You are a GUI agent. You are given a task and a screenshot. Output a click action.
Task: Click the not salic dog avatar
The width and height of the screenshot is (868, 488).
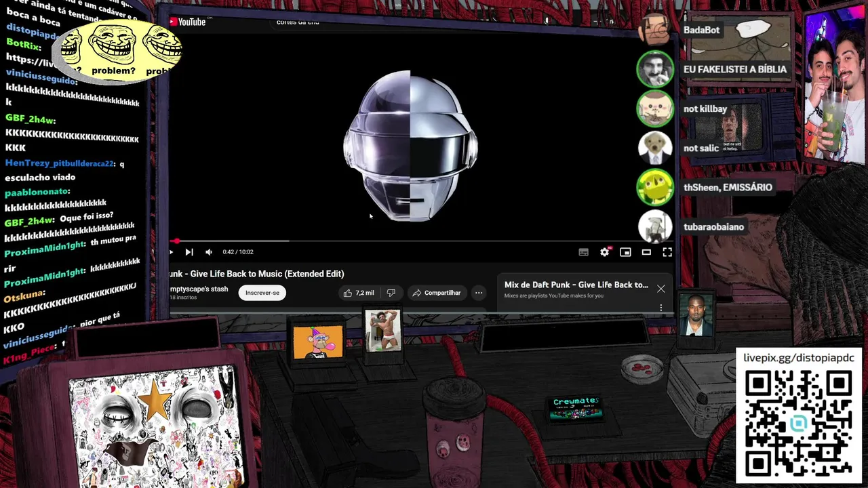pyautogui.click(x=654, y=148)
